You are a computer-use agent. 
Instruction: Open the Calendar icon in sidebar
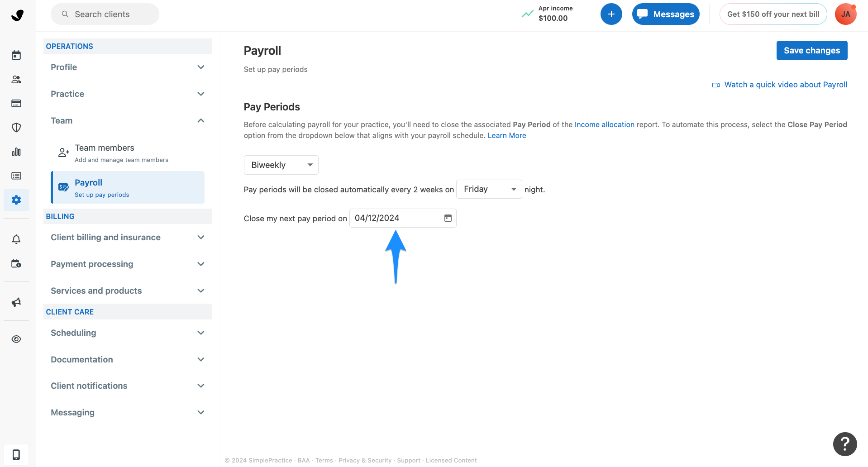16,55
